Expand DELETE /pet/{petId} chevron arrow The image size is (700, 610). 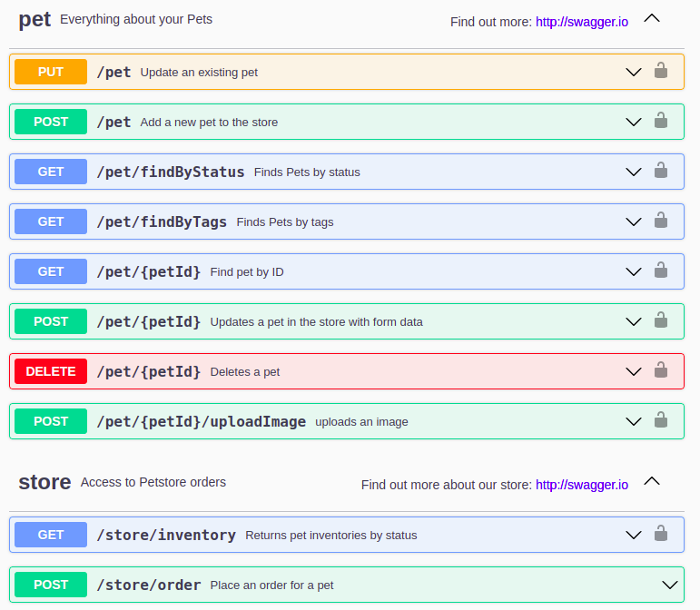(634, 371)
